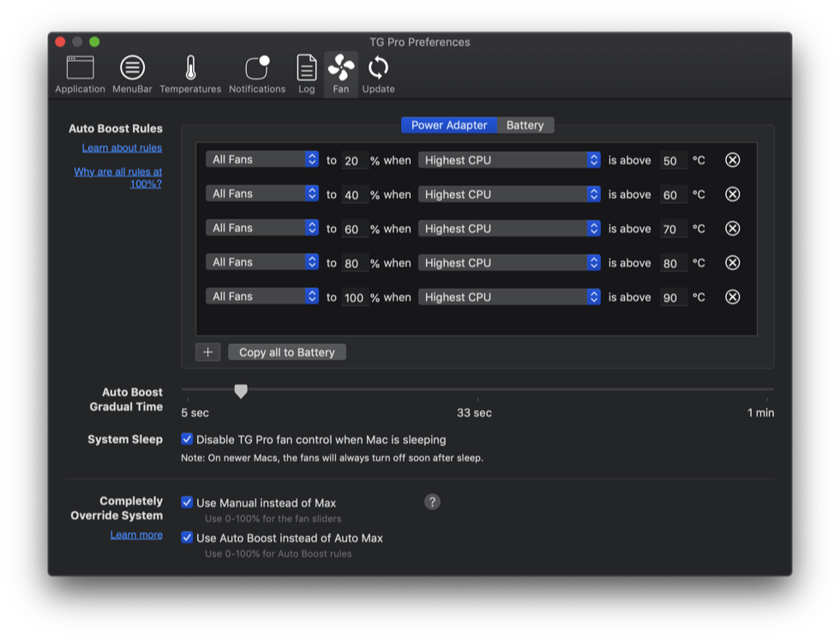The width and height of the screenshot is (840, 639).
Task: Delete the rule for above 50 °C
Action: coord(732,160)
